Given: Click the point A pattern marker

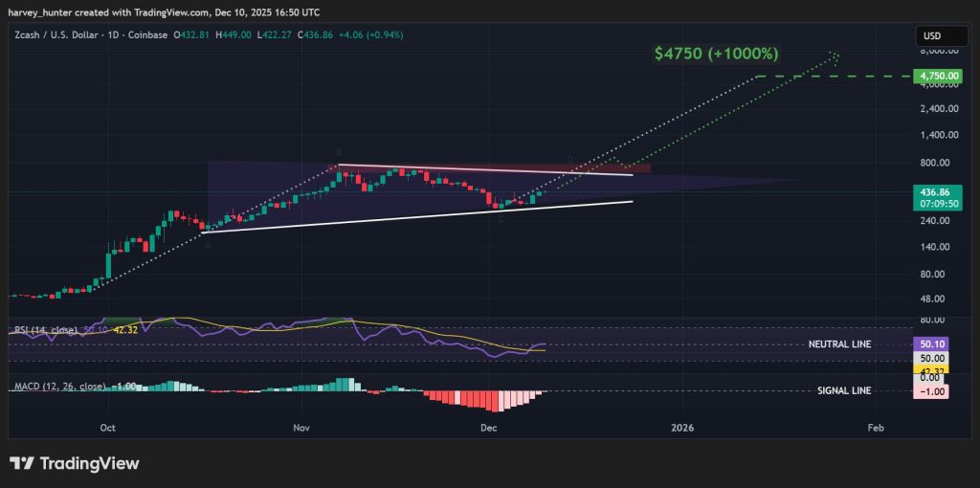Looking at the screenshot, I should pos(208,245).
